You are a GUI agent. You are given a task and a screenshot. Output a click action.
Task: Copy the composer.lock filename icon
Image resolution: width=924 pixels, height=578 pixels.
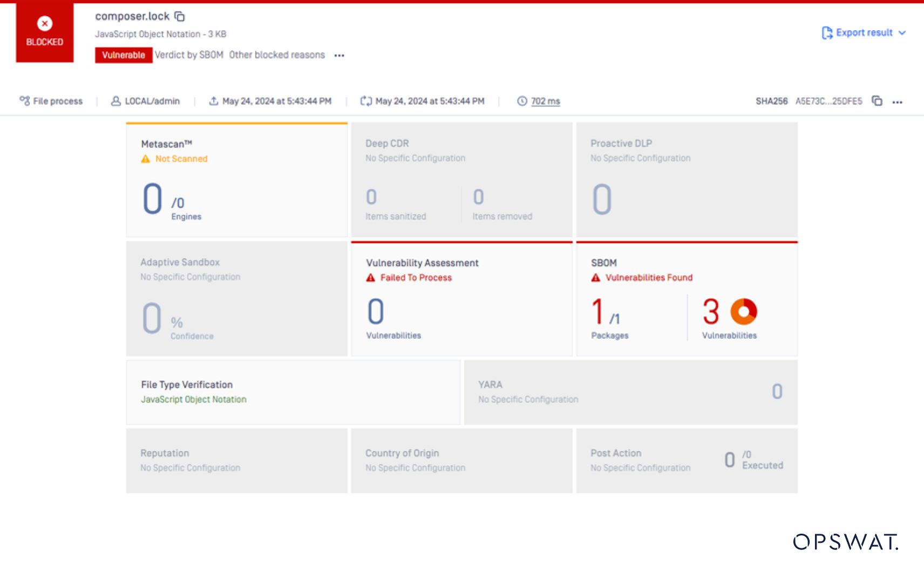180,17
